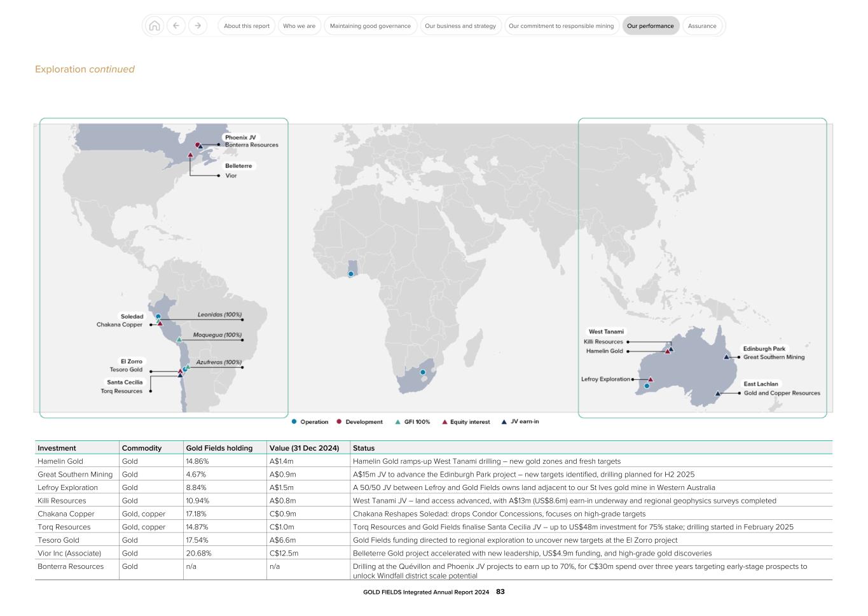Screen dimensions: 868x616
Task: Click the operation dot on Ghana
Action: pos(350,274)
